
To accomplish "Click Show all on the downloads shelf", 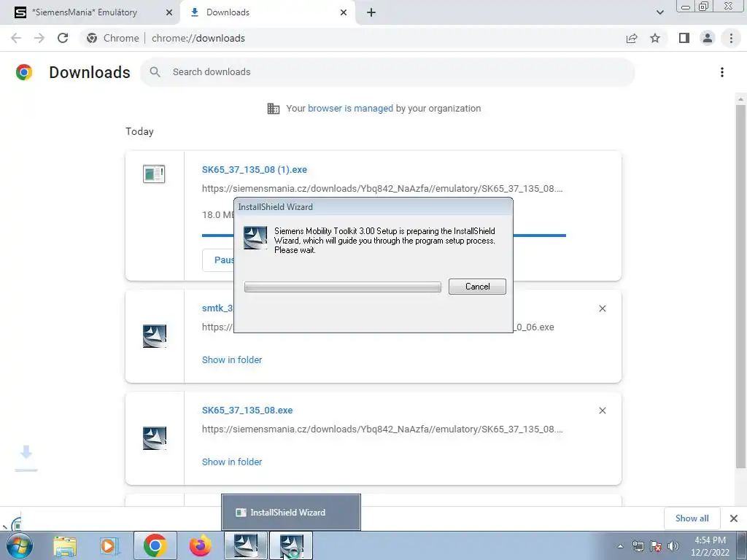I will coord(692,518).
